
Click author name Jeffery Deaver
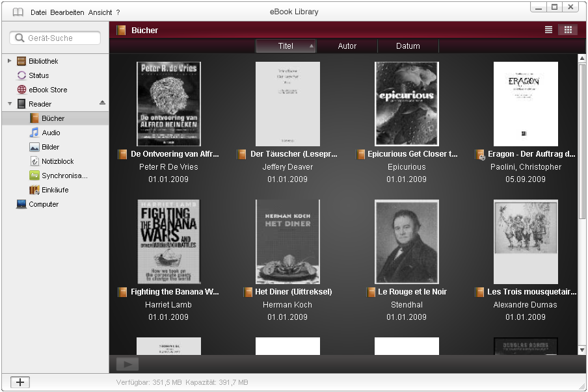(287, 167)
